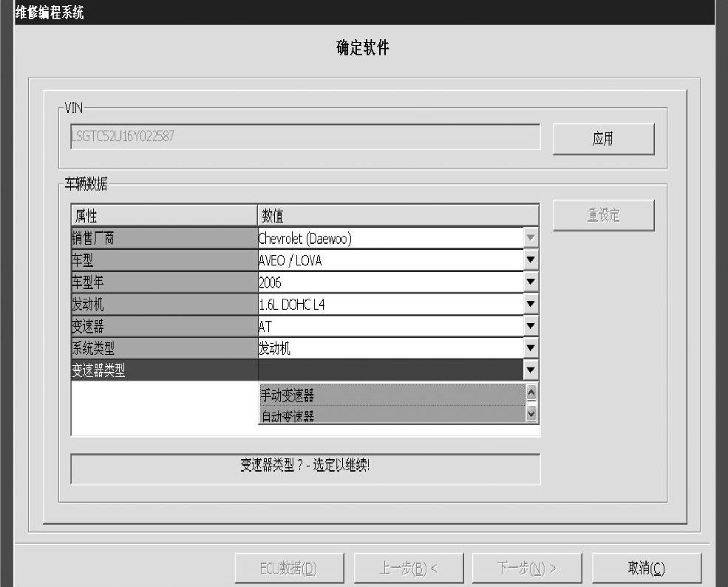Expand the 系统类型 dropdown arrow
The image size is (728, 587).
click(x=531, y=347)
